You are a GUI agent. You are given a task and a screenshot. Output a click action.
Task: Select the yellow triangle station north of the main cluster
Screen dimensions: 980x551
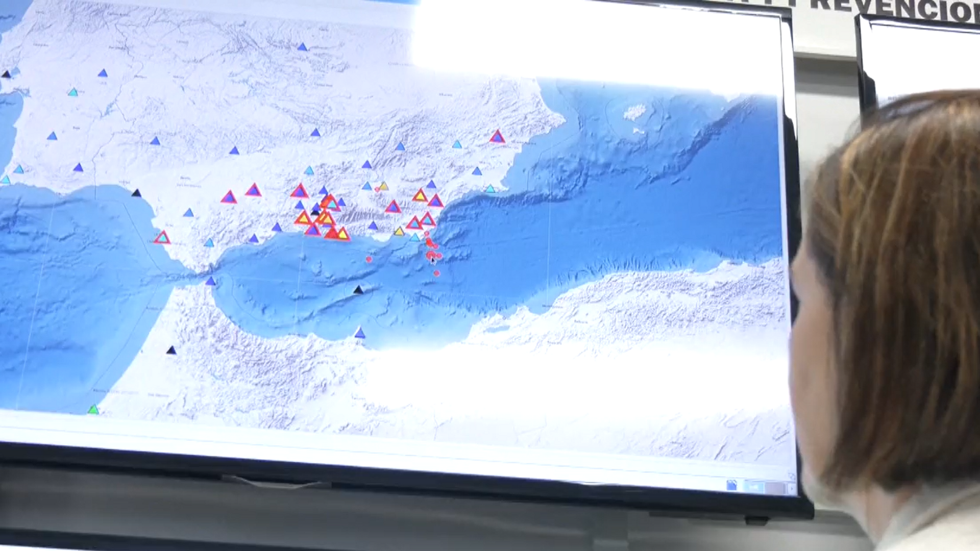click(383, 186)
